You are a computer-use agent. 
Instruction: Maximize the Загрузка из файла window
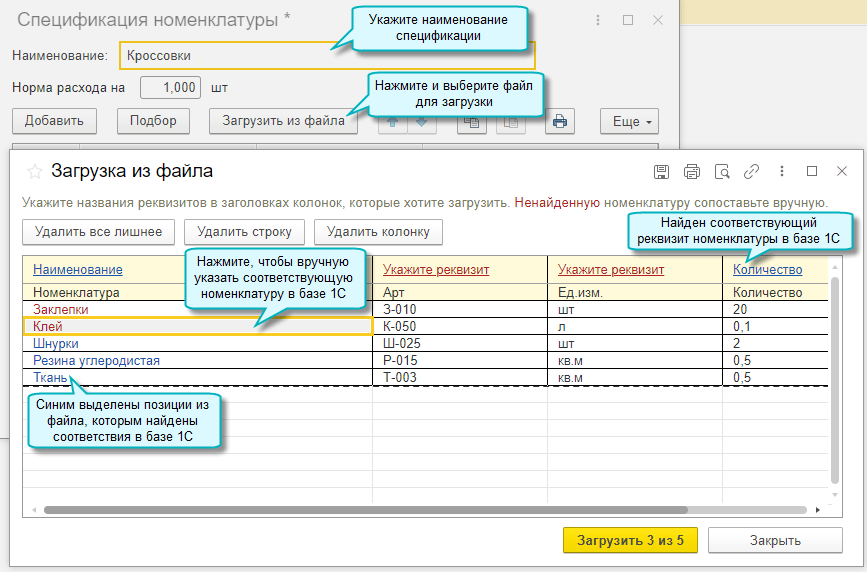tap(812, 171)
